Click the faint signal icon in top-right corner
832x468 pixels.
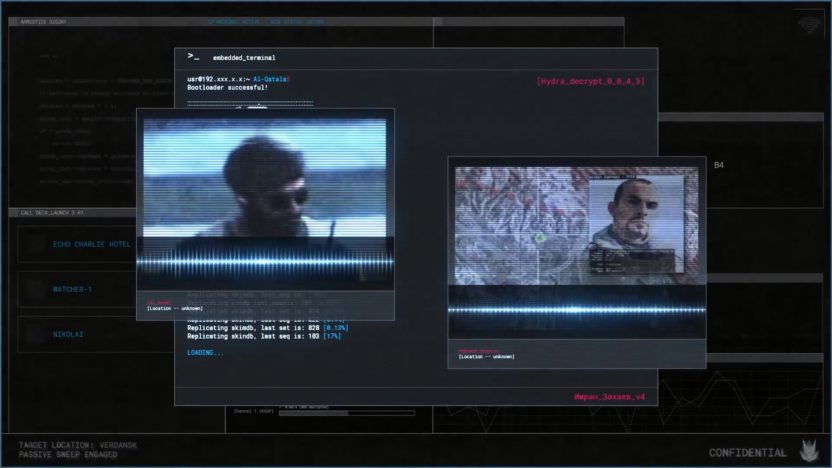click(809, 24)
